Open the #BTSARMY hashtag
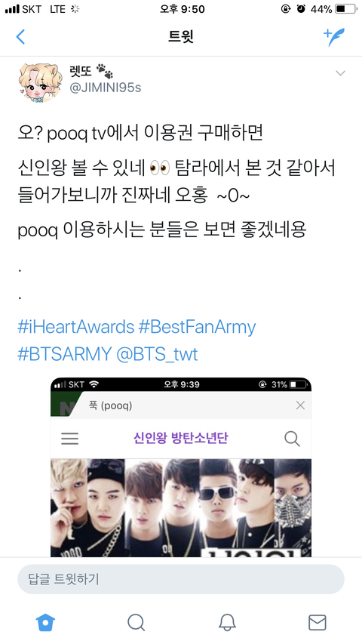 [x=64, y=353]
